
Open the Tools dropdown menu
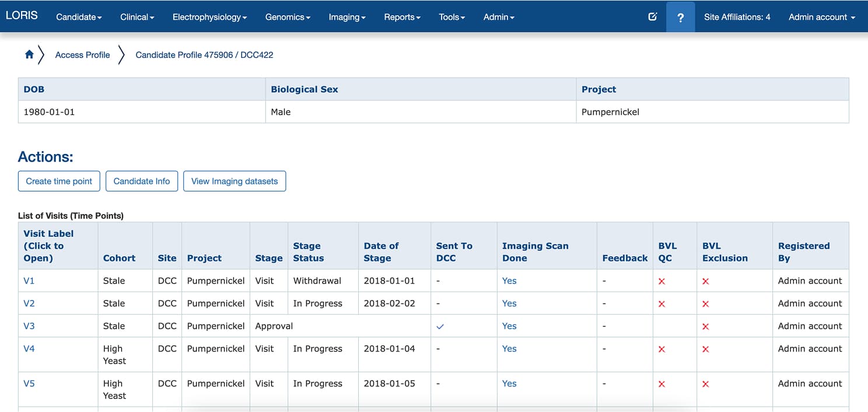point(452,17)
